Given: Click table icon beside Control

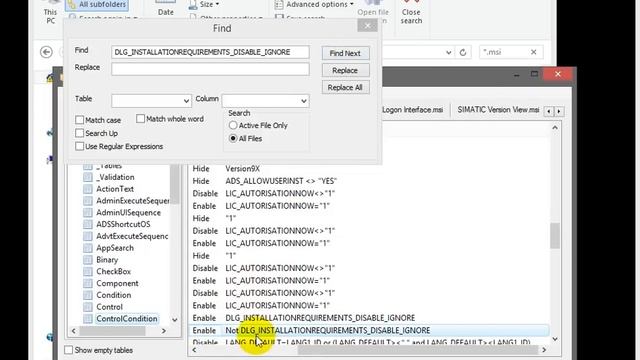Looking at the screenshot, I should (x=88, y=307).
